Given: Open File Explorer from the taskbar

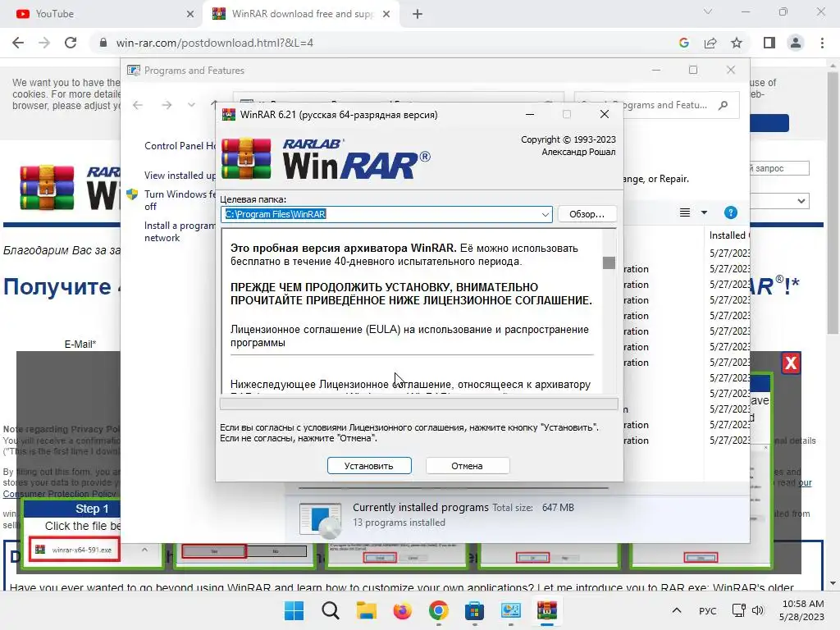Looking at the screenshot, I should [367, 610].
